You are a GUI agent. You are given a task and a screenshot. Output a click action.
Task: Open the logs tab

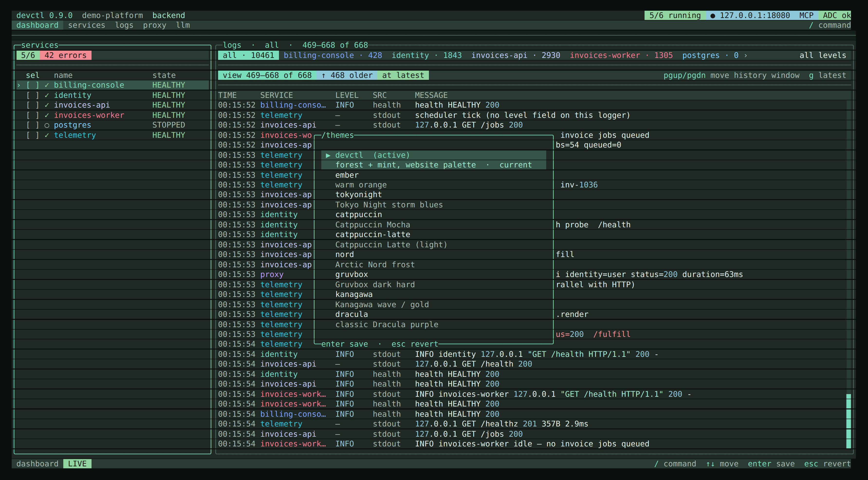click(x=124, y=25)
